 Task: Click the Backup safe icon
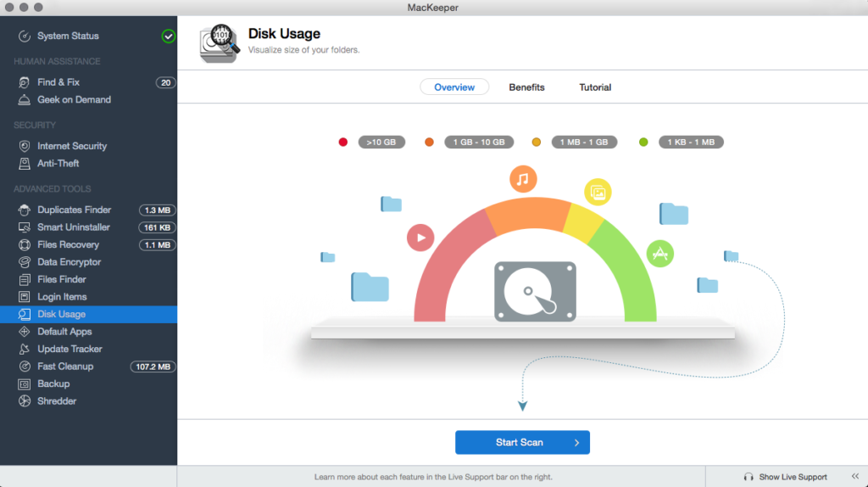click(25, 384)
